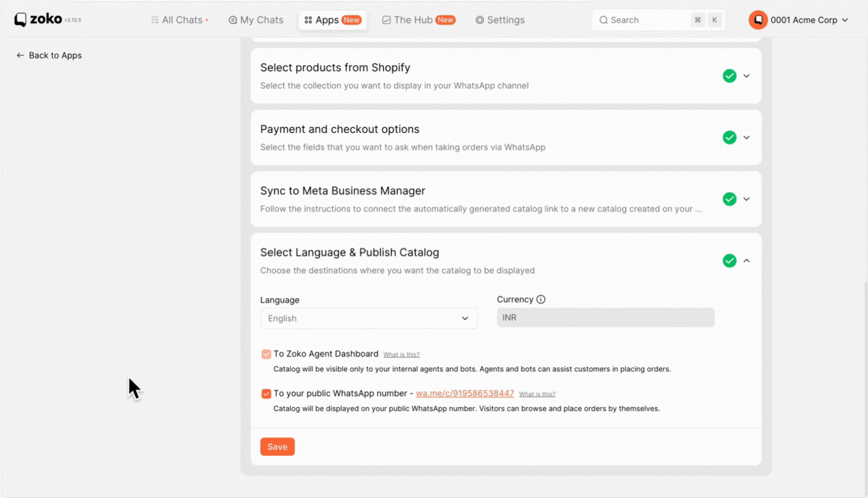868x498 pixels.
Task: Click the Search field in the header
Action: tap(658, 20)
